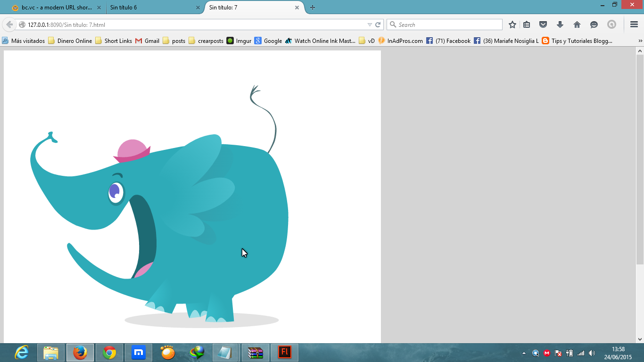Show more bookmarks with the overflow chevron
Viewport: 644px width, 362px height.
click(x=640, y=41)
